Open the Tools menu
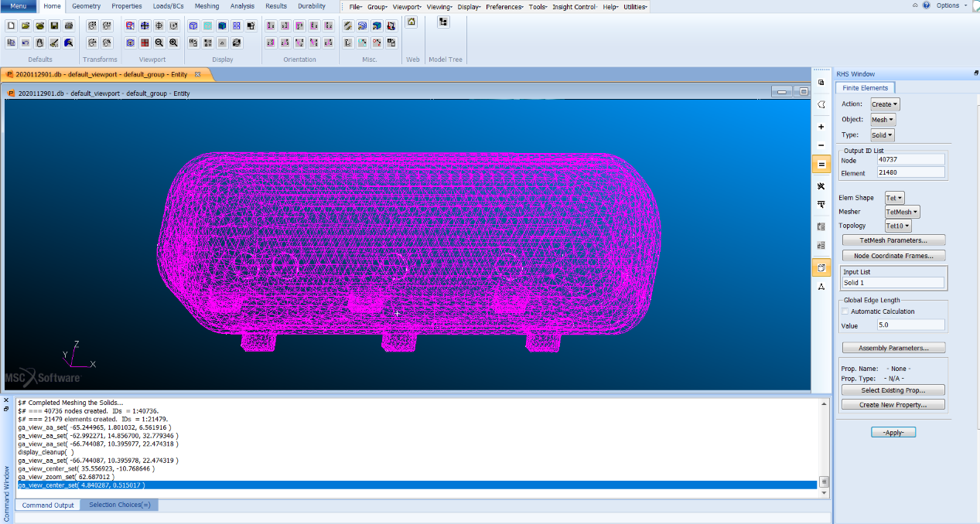This screenshot has height=524, width=980. click(538, 6)
